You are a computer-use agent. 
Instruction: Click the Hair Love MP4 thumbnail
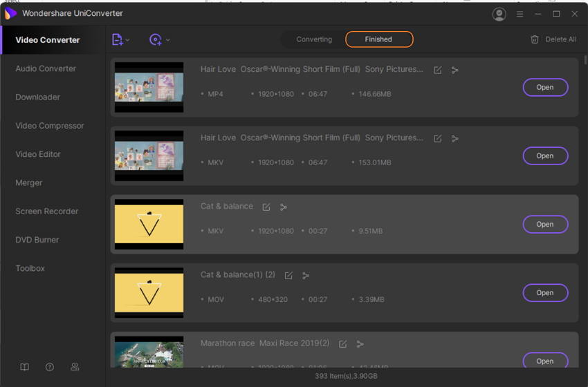[x=149, y=87]
